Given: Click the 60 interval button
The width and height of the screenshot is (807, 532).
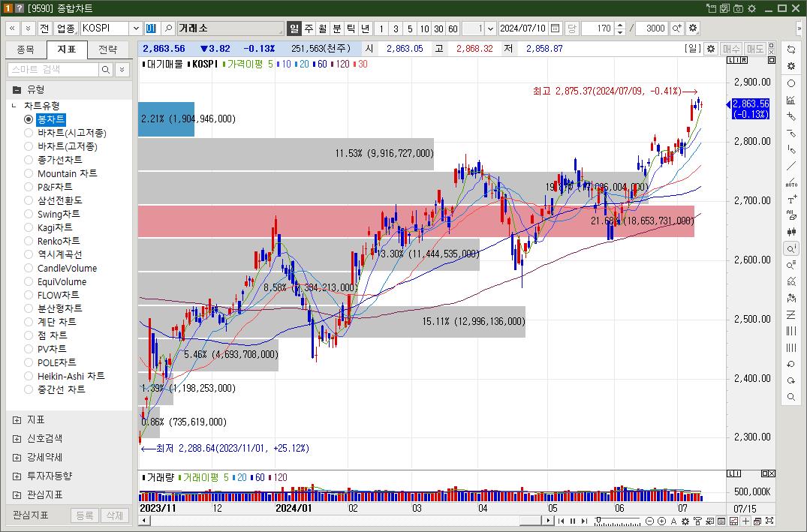Looking at the screenshot, I should (x=453, y=29).
